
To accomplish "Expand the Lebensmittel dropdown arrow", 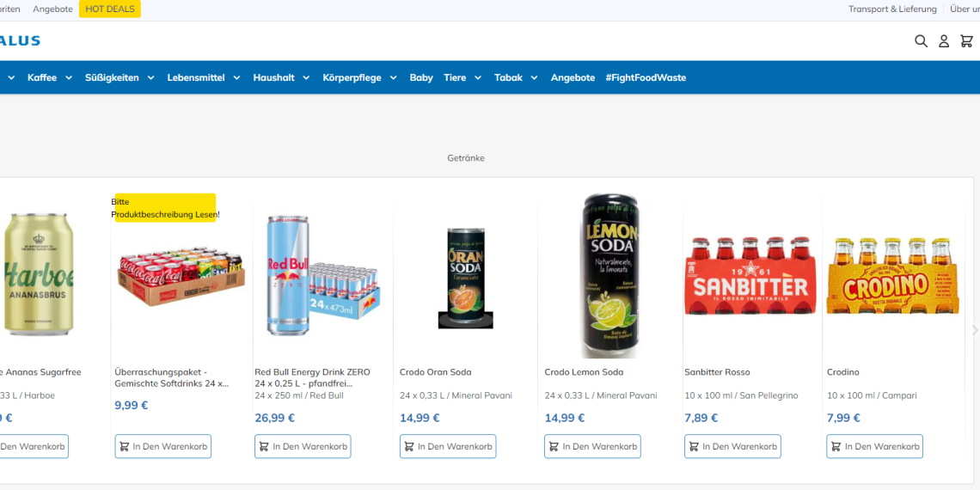I will pos(237,78).
